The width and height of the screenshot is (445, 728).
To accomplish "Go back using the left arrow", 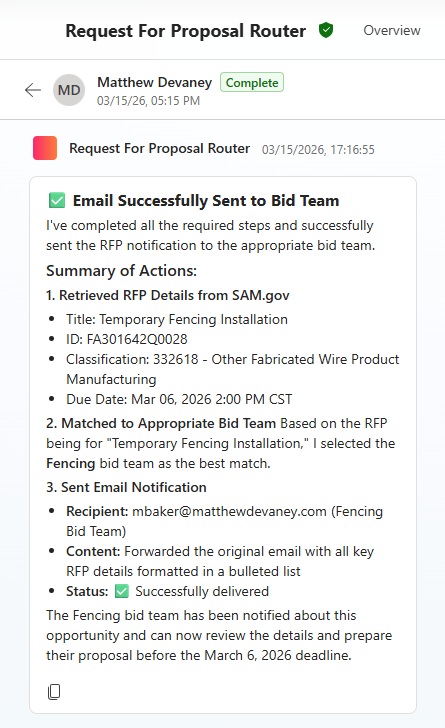I will click(x=33, y=90).
